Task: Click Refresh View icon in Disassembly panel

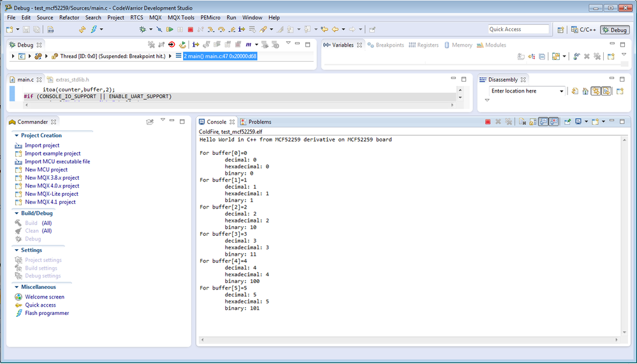Action: (575, 91)
